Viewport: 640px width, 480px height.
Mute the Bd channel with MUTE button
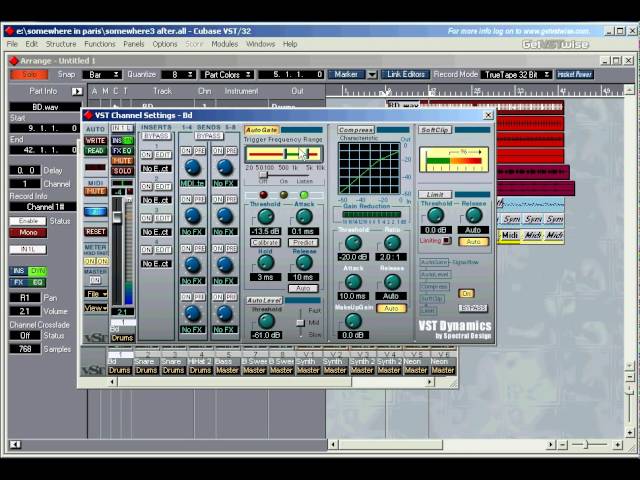(x=122, y=161)
